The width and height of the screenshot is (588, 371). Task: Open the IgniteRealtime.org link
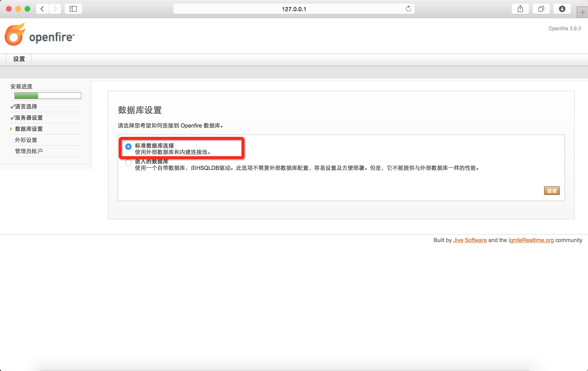531,240
